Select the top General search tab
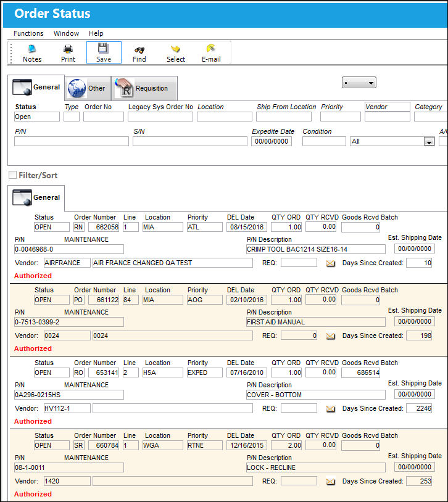 pyautogui.click(x=36, y=88)
